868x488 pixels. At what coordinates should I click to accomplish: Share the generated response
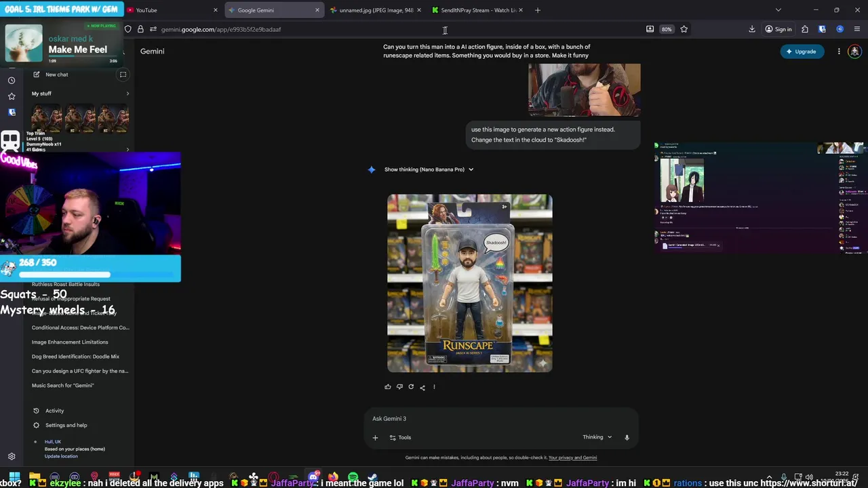422,387
